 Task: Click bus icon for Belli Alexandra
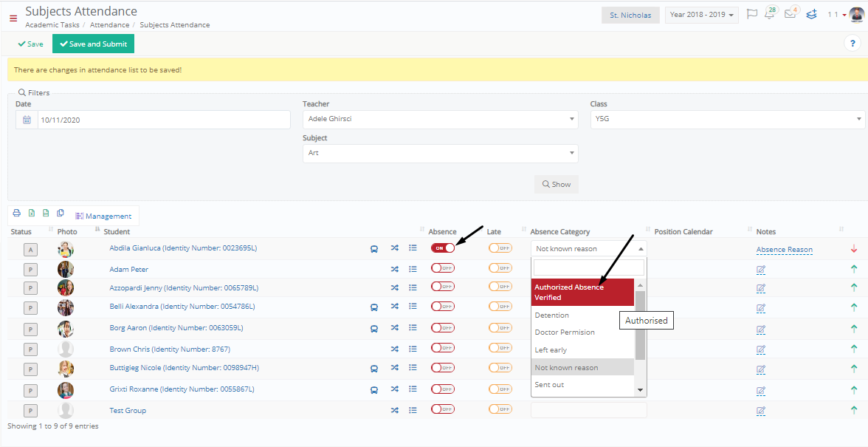(x=374, y=307)
